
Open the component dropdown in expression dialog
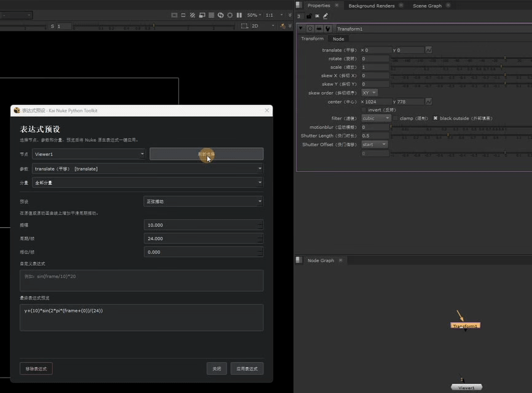click(x=147, y=182)
